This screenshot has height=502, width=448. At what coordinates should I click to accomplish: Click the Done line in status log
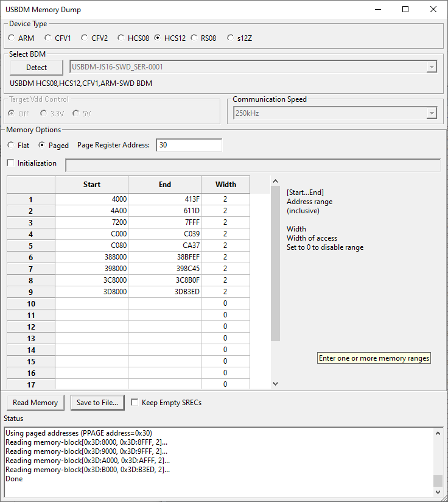14,479
